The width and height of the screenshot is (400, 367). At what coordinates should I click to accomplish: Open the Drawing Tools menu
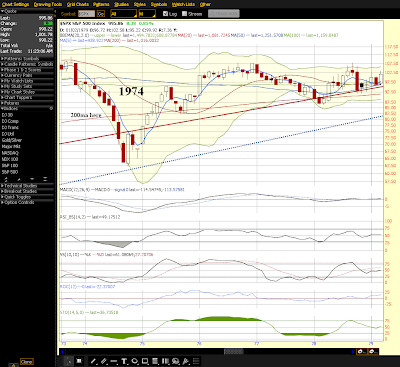coord(48,4)
